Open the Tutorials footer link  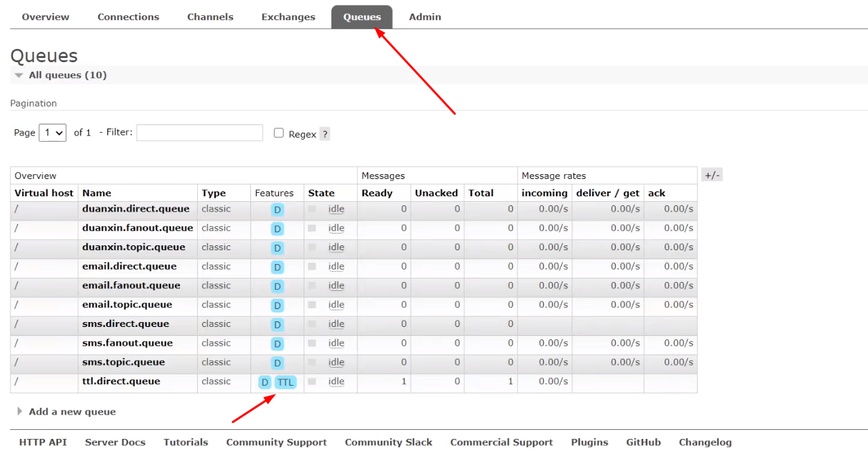pos(186,442)
